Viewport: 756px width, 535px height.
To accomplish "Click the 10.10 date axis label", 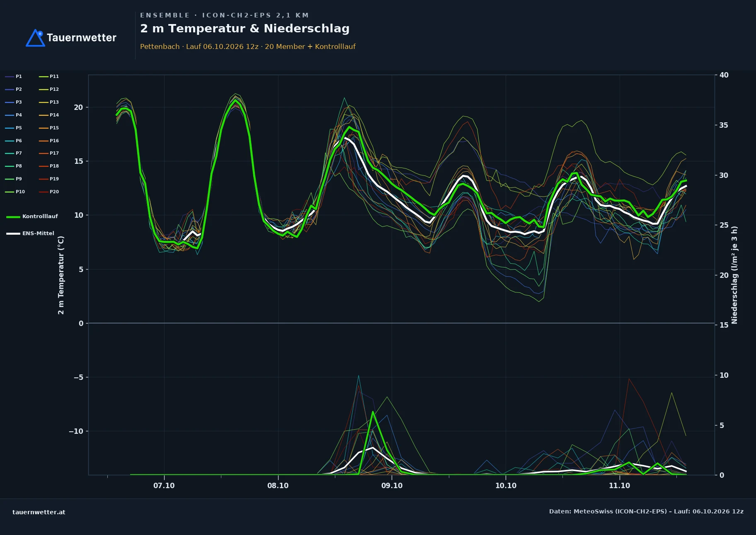I will point(506,486).
